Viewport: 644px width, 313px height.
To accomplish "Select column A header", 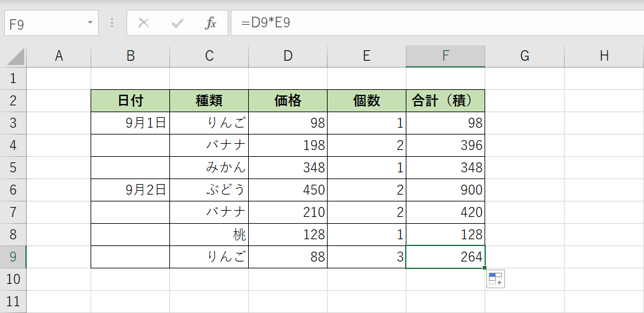I will (x=59, y=56).
